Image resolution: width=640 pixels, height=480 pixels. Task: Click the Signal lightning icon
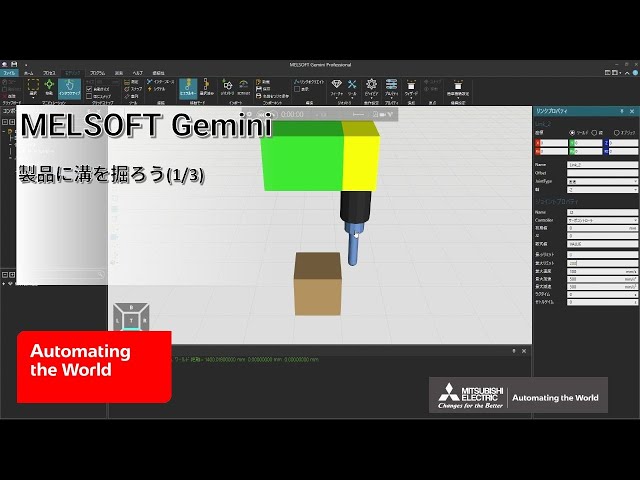click(150, 89)
